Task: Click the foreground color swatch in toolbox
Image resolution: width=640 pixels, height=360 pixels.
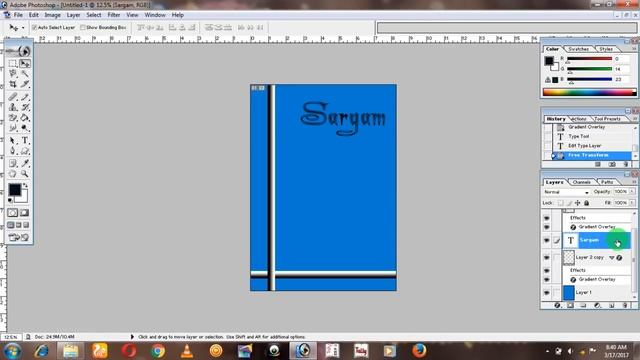Action: [x=14, y=189]
